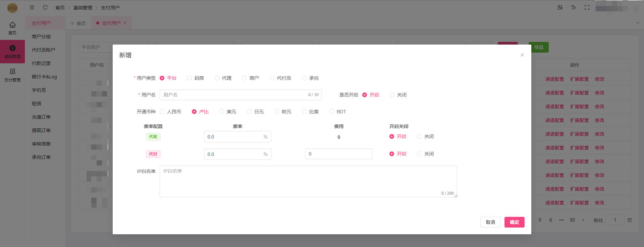The height and width of the screenshot is (247, 644).
Task: Set 代付 status to 关闭
Action: (419, 154)
